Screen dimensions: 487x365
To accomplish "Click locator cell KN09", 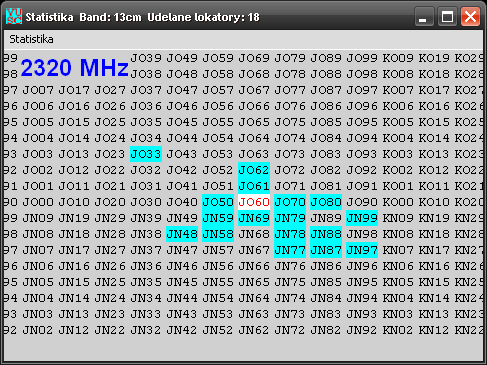I will click(398, 218).
